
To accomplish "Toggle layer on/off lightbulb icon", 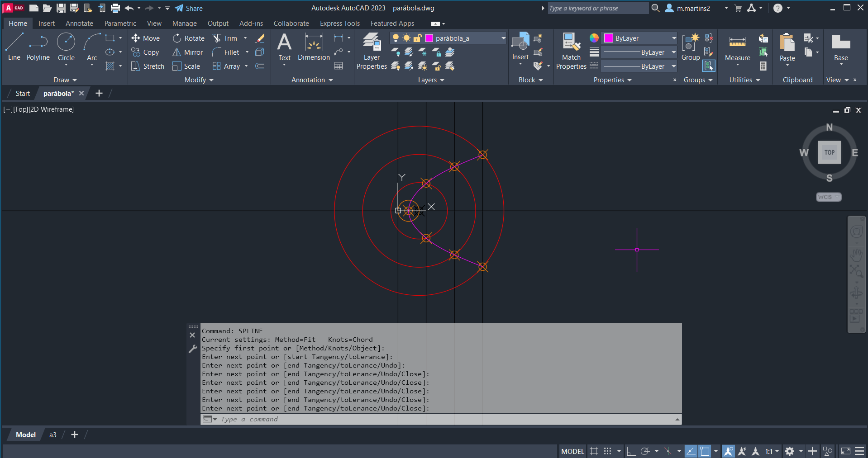I will (x=396, y=38).
